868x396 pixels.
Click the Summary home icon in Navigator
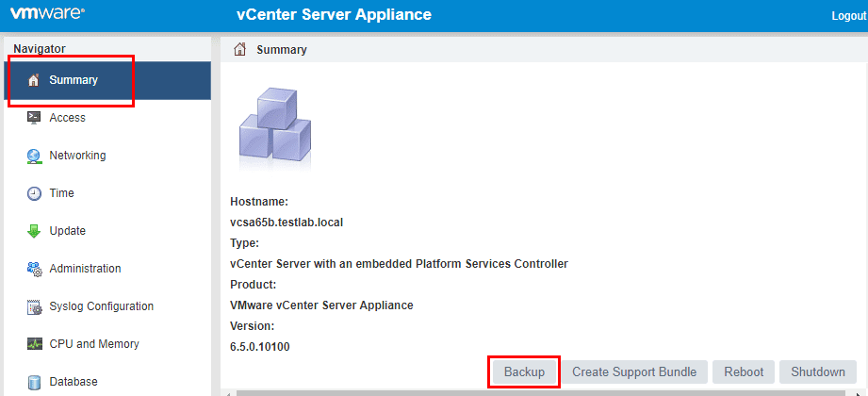point(34,80)
